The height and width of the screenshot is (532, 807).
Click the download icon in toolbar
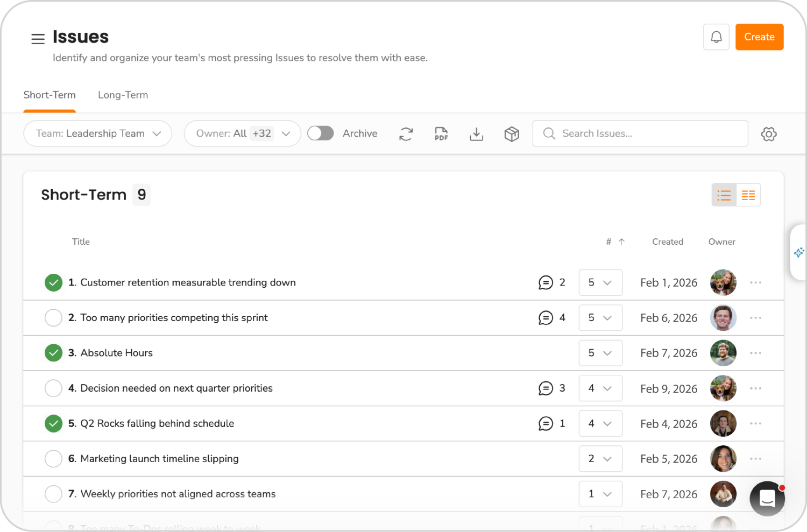[476, 134]
